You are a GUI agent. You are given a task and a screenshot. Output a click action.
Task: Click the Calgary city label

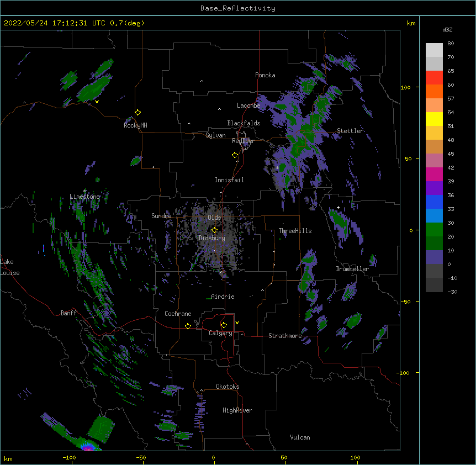[x=220, y=333]
